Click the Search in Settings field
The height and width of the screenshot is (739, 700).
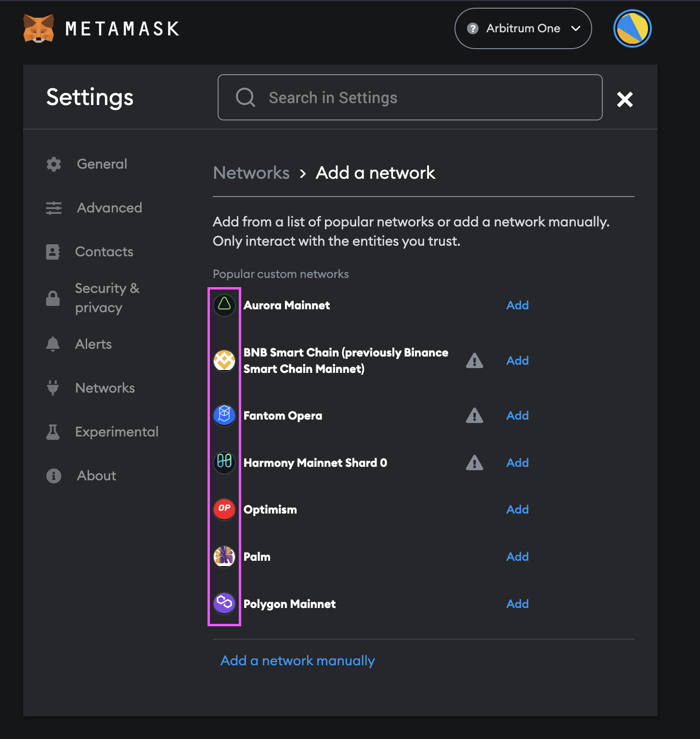click(x=410, y=97)
